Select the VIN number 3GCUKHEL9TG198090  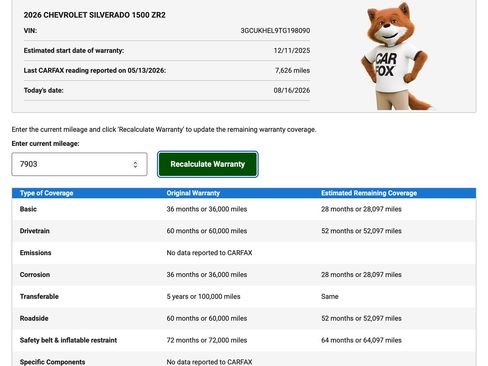[x=275, y=31]
